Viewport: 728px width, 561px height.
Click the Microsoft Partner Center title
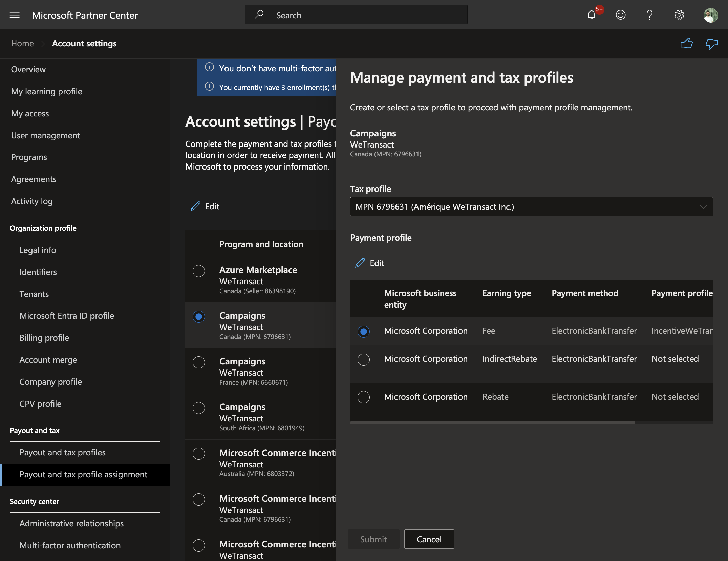tap(85, 15)
